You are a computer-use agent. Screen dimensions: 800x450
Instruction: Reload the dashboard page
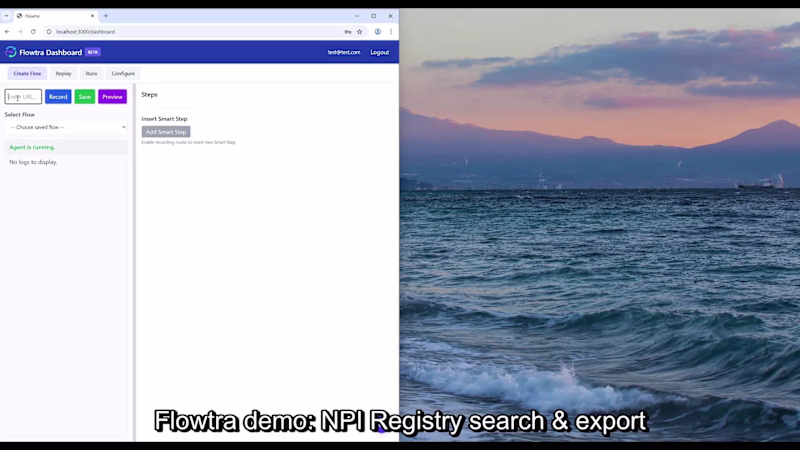tap(33, 32)
